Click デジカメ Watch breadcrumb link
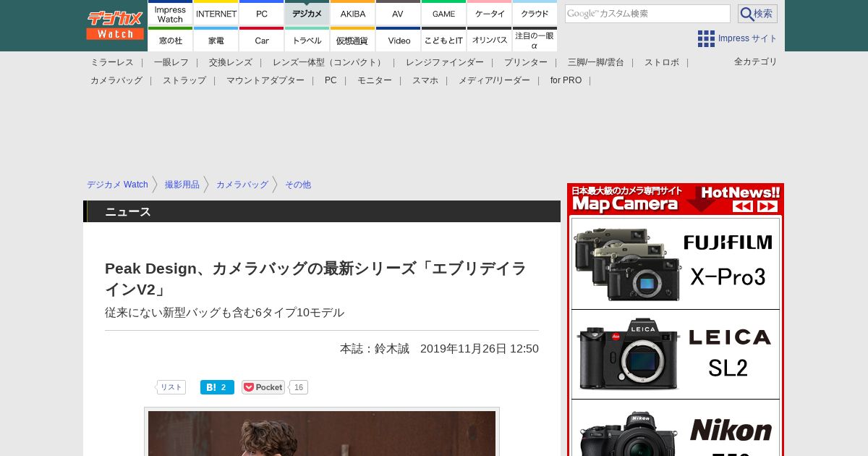Viewport: 868px width, 456px height. click(117, 185)
